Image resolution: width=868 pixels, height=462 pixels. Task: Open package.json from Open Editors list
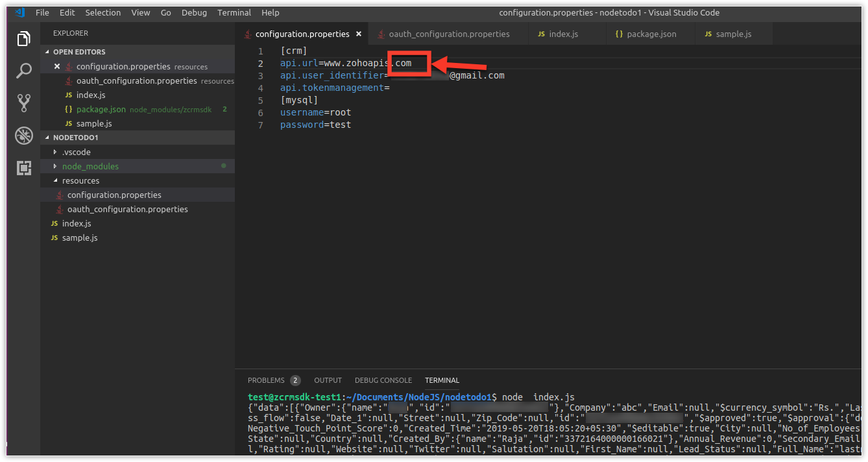coord(138,109)
